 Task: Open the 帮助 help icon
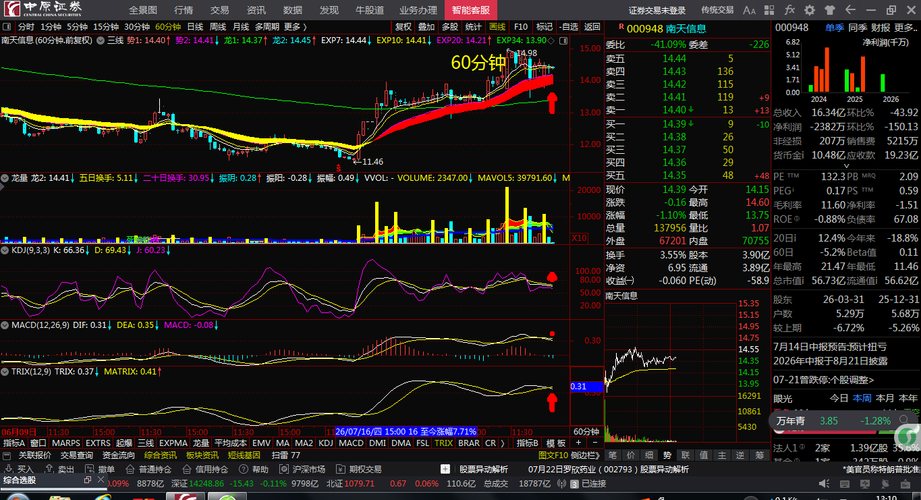[x=243, y=469]
